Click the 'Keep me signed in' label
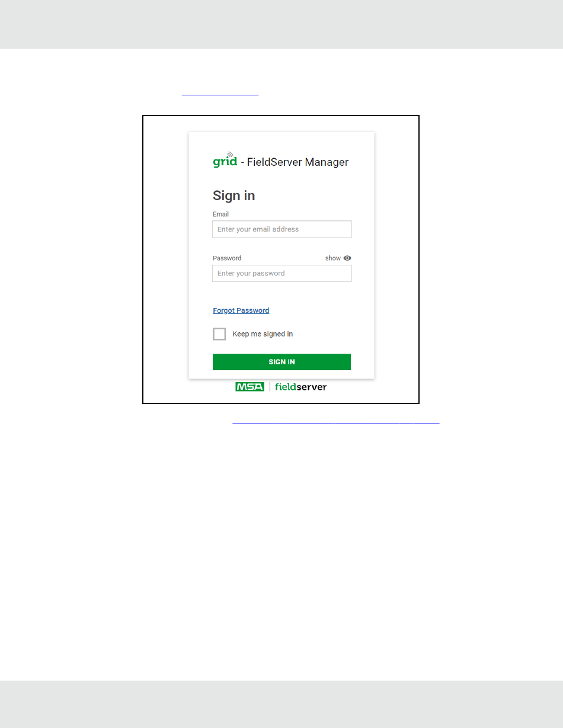 (x=263, y=334)
